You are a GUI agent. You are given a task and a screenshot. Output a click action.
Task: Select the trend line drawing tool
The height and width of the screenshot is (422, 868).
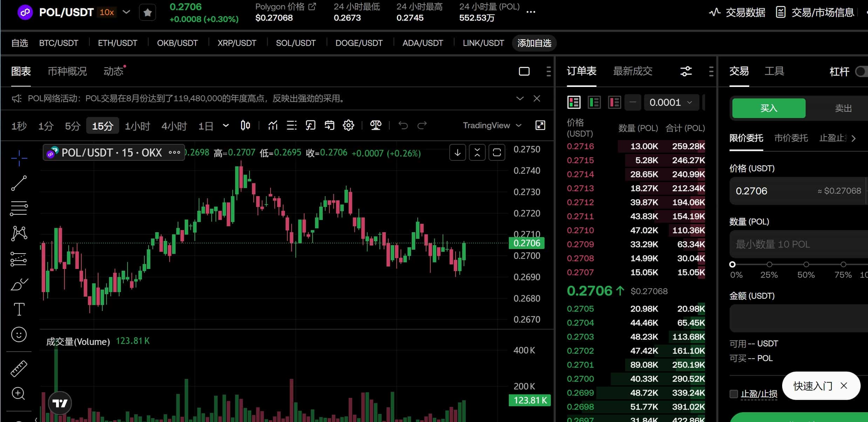19,183
